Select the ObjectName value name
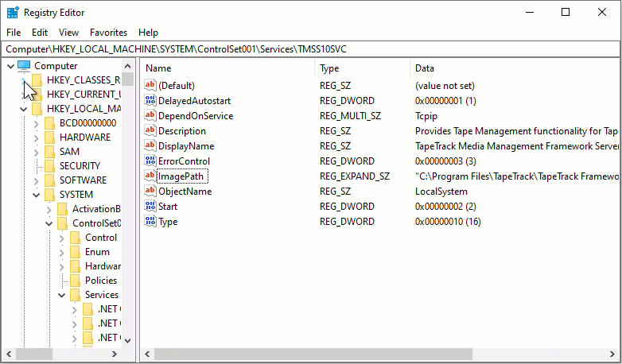 (x=185, y=191)
